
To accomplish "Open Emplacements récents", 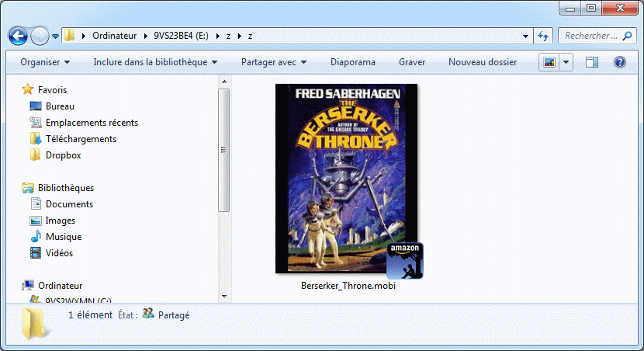I will point(92,123).
